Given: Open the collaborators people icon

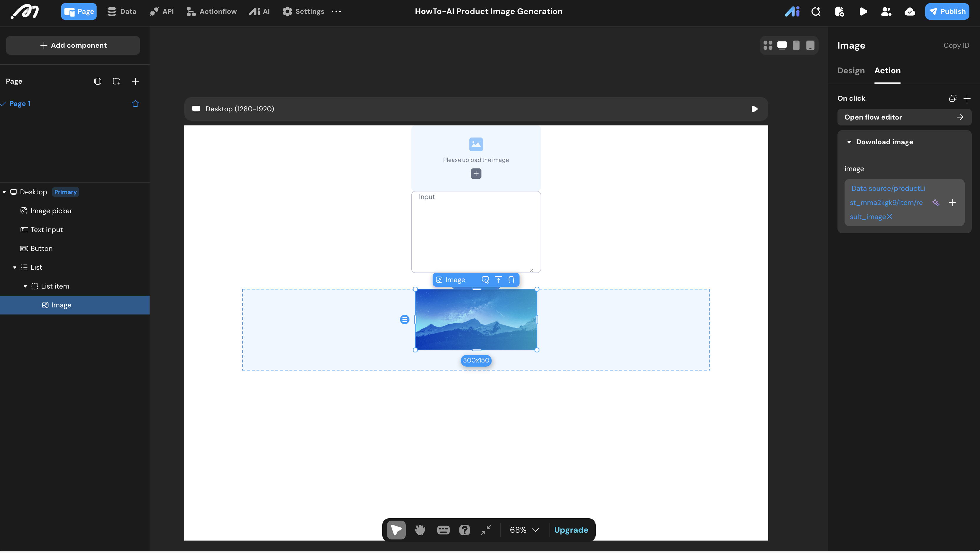Looking at the screenshot, I should coord(886,11).
